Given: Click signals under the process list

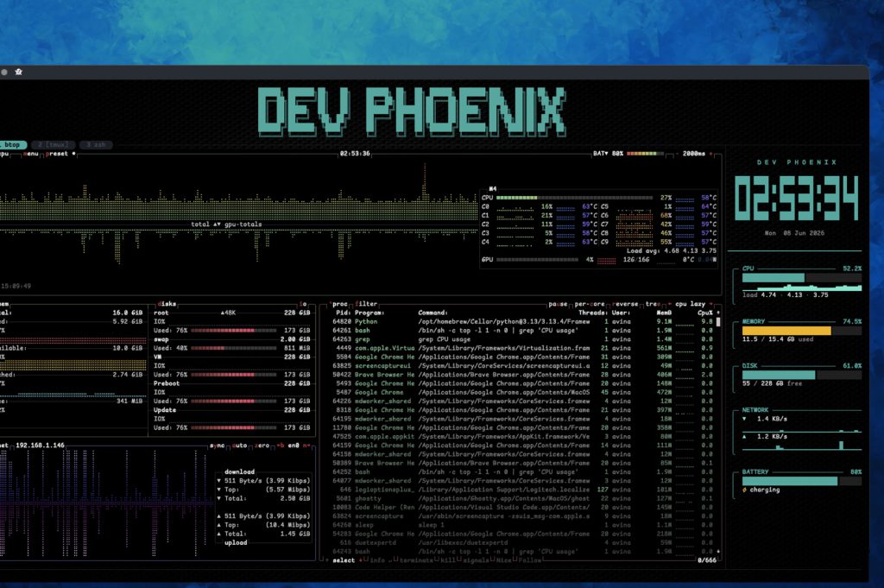Looking at the screenshot, I should 476,560.
